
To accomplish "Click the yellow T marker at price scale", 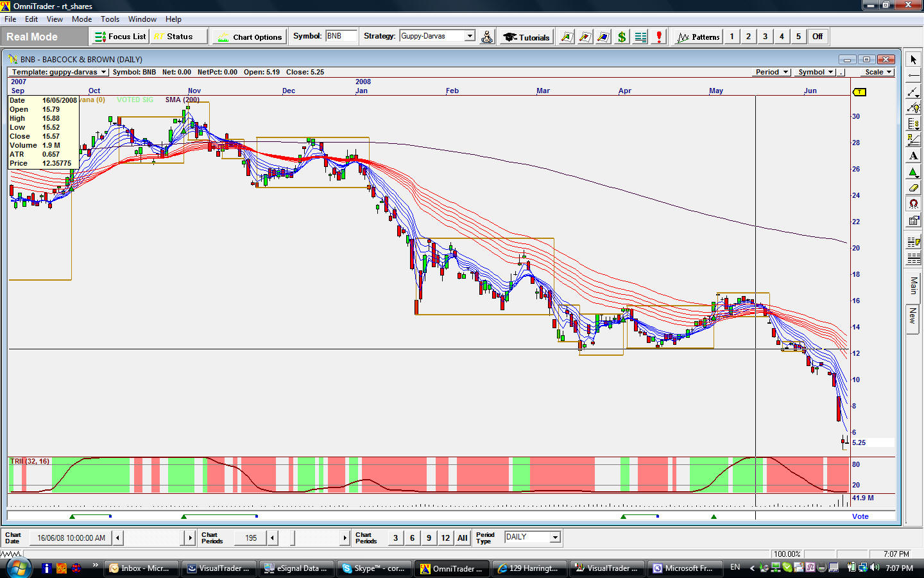I will 859,92.
